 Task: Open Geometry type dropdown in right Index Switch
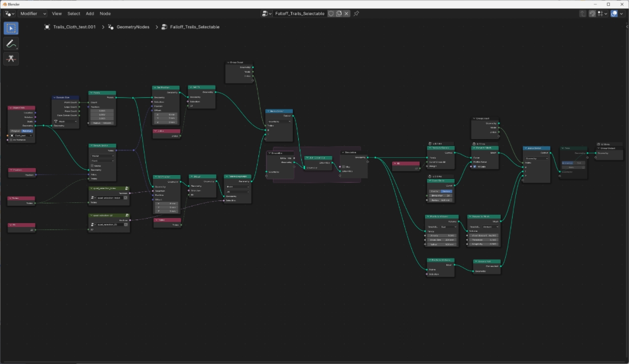tap(537, 159)
